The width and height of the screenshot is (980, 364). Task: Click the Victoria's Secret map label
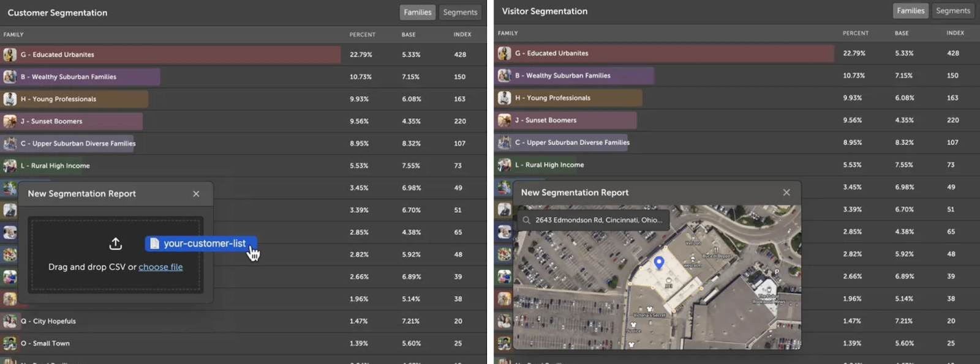tap(649, 315)
